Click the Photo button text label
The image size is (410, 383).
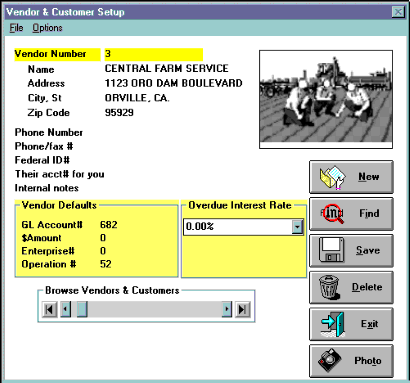[368, 361]
